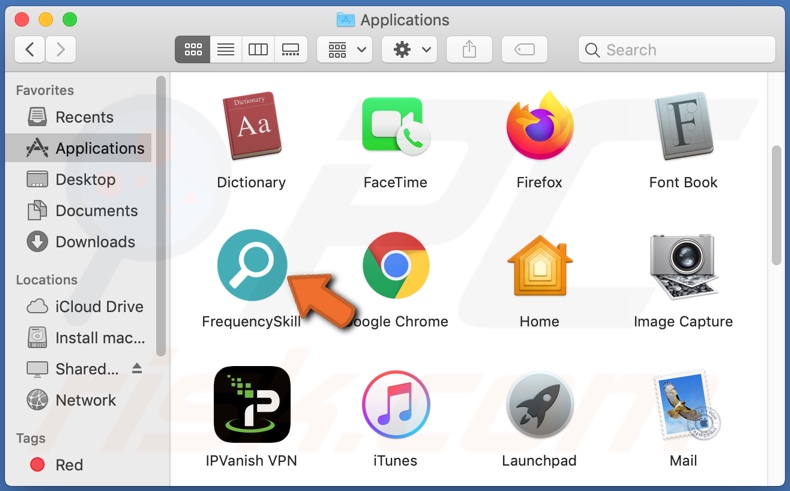Image resolution: width=790 pixels, height=491 pixels.
Task: Click the Dictionary label text
Action: 251,182
